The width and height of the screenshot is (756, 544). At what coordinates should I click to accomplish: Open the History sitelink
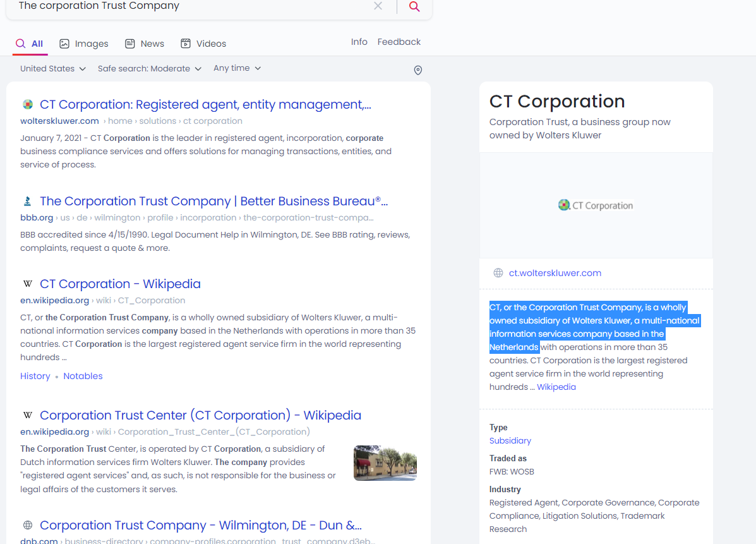click(35, 376)
